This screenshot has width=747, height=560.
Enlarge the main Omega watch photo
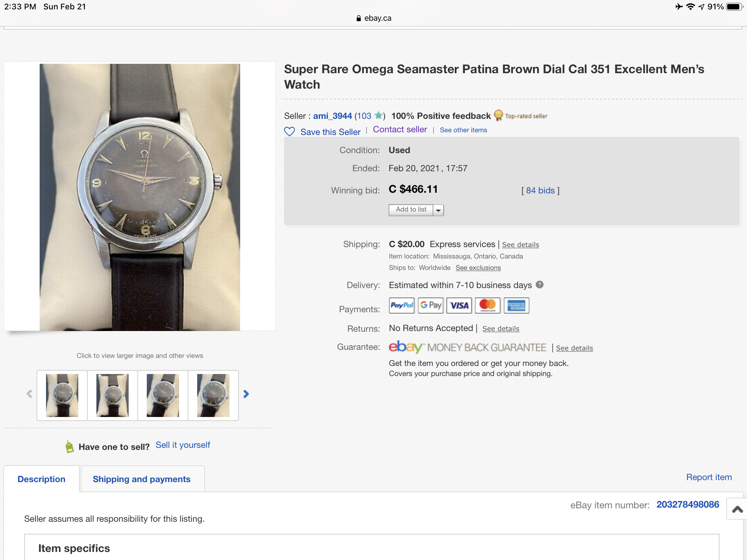tap(140, 197)
